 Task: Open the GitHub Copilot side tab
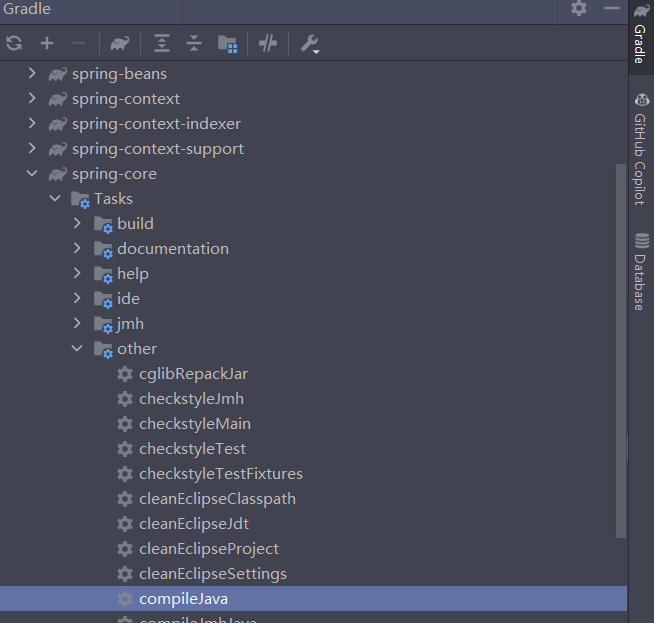(641, 149)
